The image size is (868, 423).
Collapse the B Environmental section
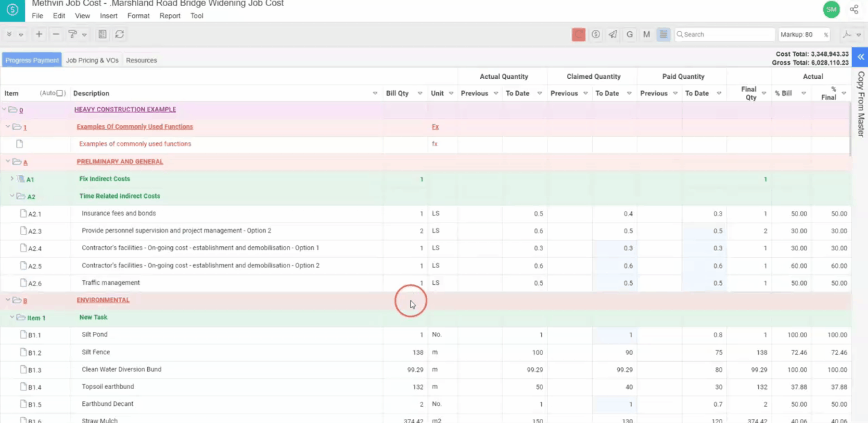pos(8,300)
